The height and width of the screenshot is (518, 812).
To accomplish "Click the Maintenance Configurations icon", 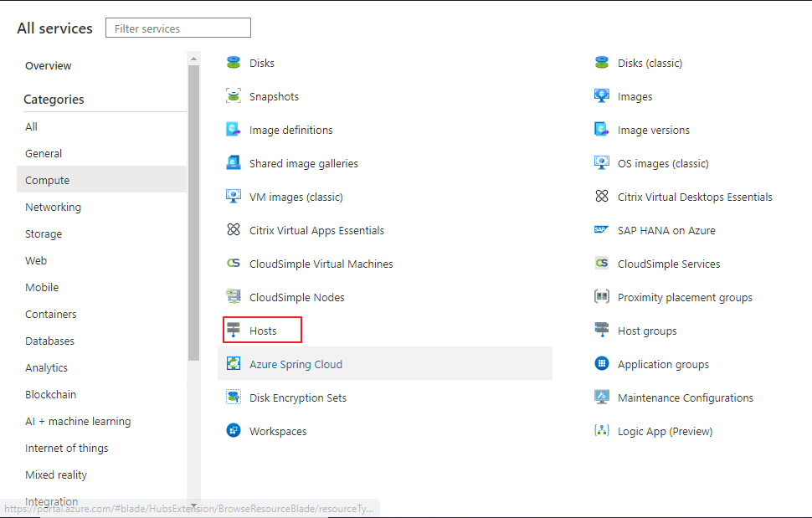I will (602, 397).
